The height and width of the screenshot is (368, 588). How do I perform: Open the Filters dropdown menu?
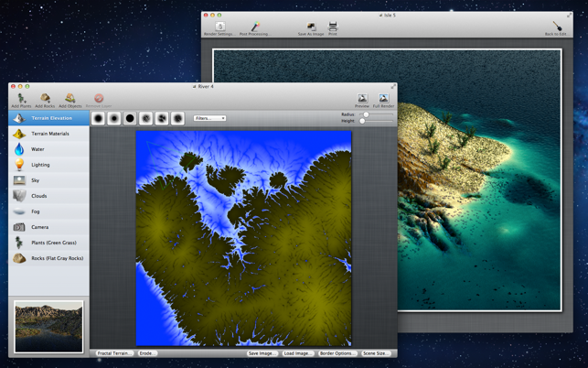coord(209,118)
